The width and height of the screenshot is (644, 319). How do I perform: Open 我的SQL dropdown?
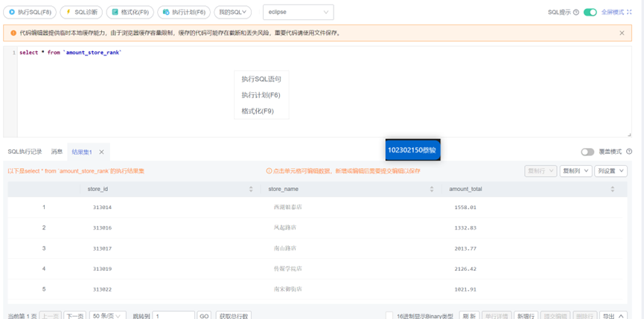coord(232,12)
